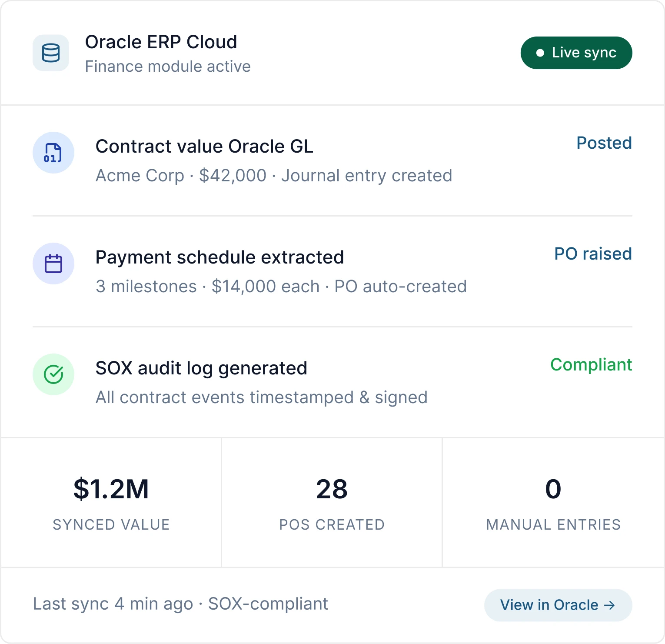
Task: Select the PO raised status label
Action: (593, 254)
